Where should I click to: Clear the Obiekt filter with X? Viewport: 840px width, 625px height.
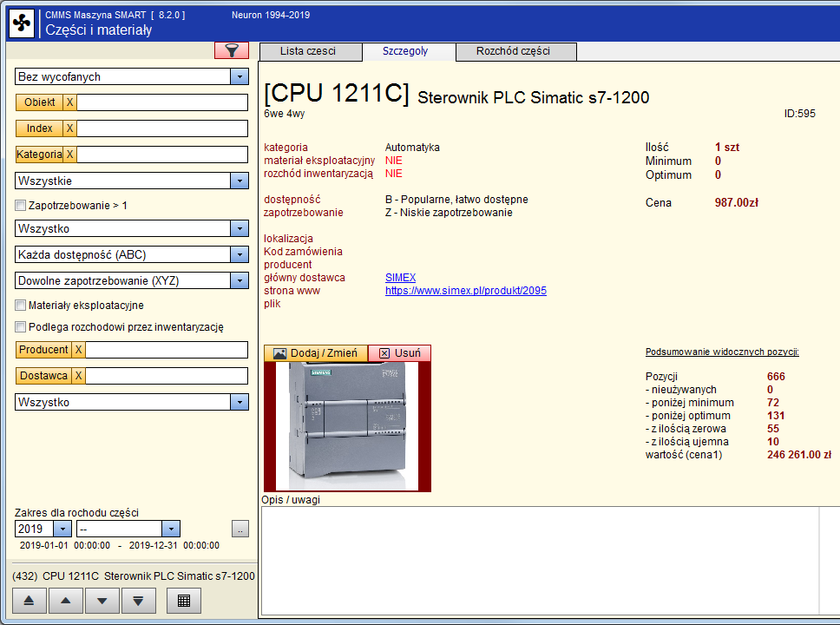pyautogui.click(x=69, y=102)
